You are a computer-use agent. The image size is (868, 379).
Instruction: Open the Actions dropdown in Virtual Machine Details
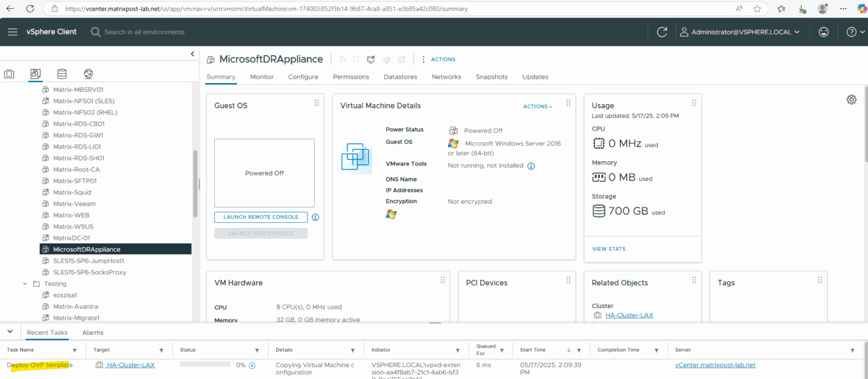pyautogui.click(x=536, y=106)
